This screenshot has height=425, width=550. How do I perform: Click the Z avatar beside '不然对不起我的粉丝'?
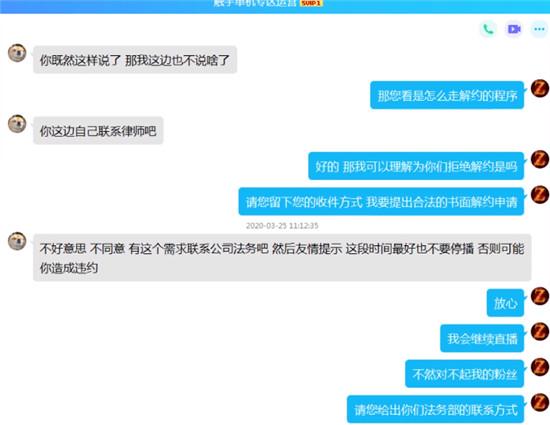coord(540,367)
